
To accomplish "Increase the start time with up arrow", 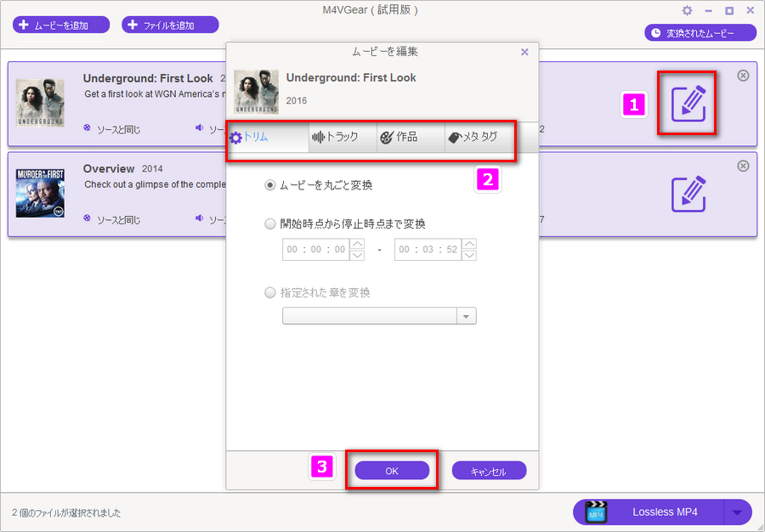I will (357, 244).
